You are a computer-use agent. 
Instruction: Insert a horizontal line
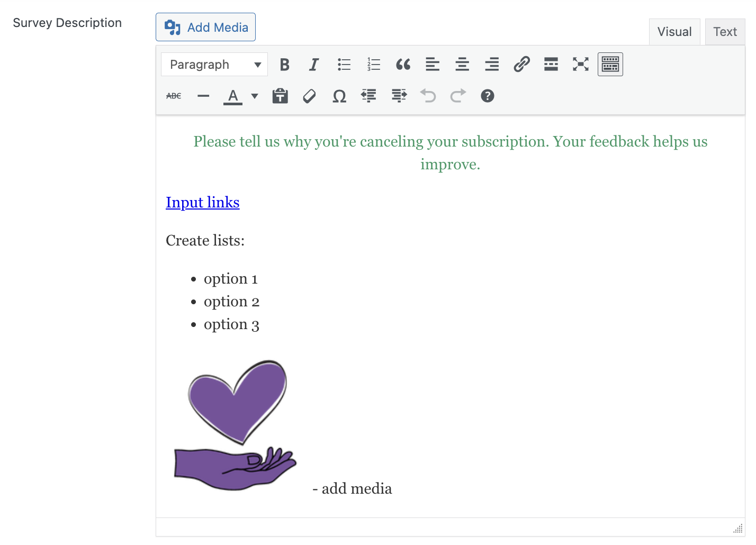(x=203, y=96)
